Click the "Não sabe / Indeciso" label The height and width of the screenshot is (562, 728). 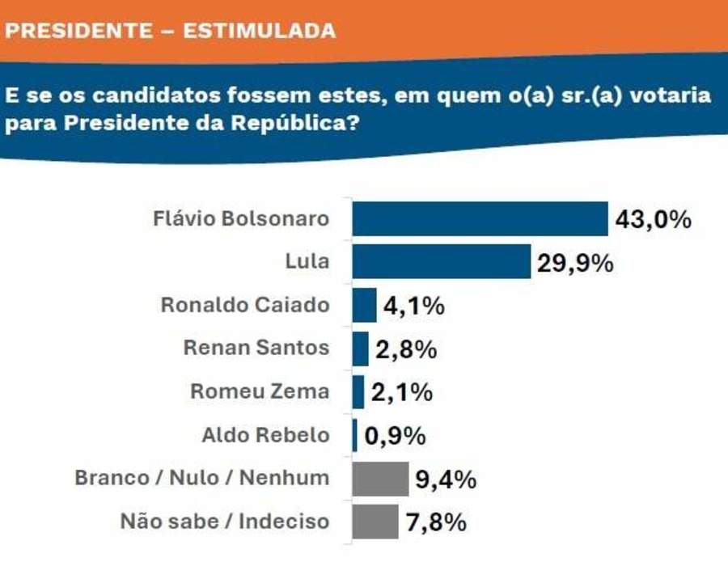coord(225,522)
